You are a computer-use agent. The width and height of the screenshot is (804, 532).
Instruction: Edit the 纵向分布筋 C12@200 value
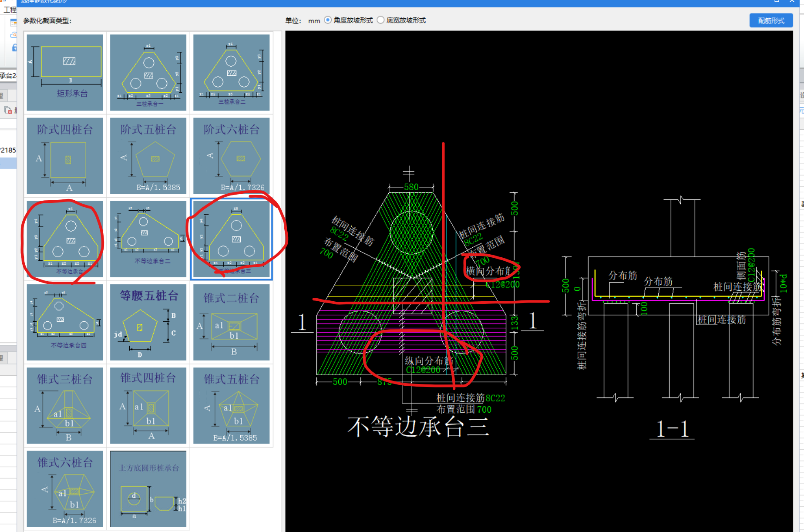423,370
